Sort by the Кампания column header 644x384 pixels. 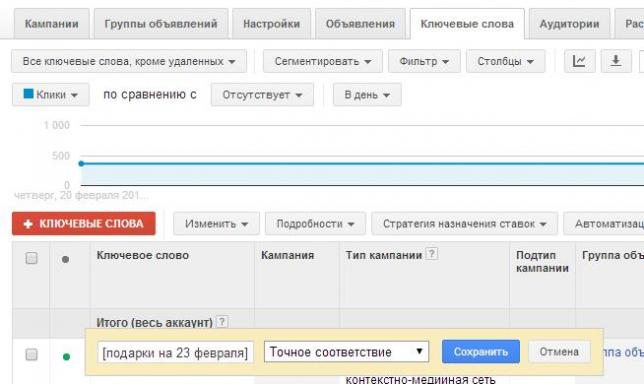(x=288, y=255)
